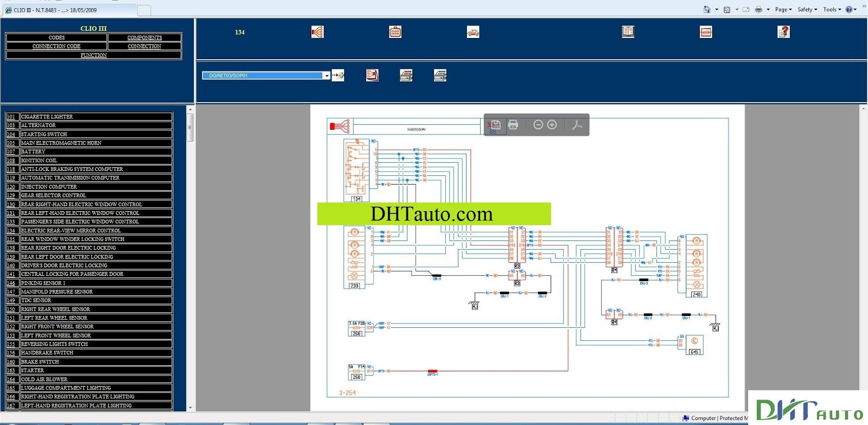Expand the Home button dropdown arrow
This screenshot has width=868, height=425.
point(717,9)
